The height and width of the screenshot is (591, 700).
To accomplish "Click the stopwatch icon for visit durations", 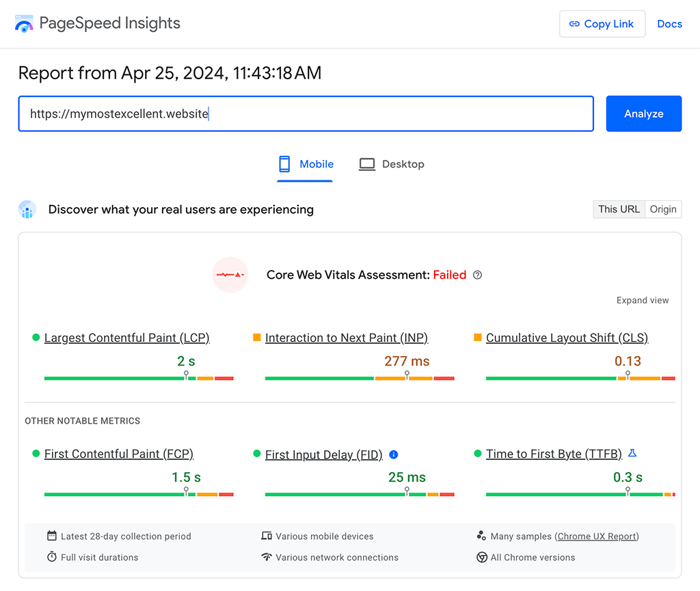I will [x=52, y=558].
